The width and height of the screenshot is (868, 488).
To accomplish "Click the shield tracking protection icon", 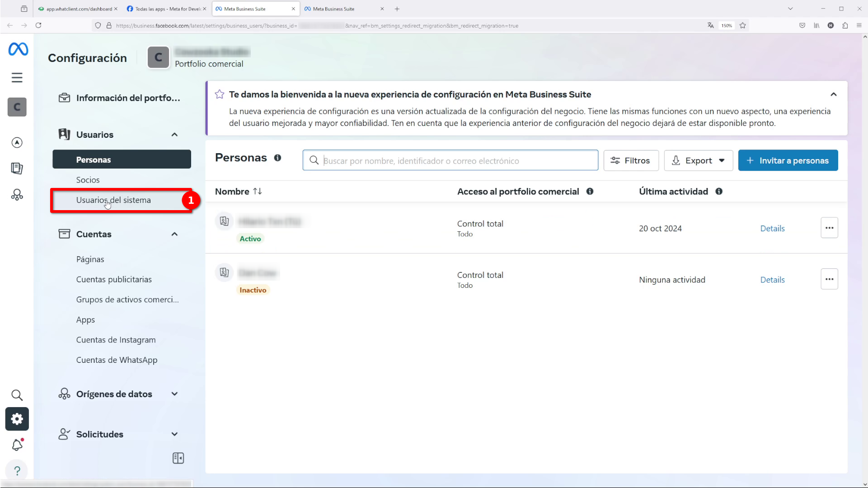I will [98, 25].
